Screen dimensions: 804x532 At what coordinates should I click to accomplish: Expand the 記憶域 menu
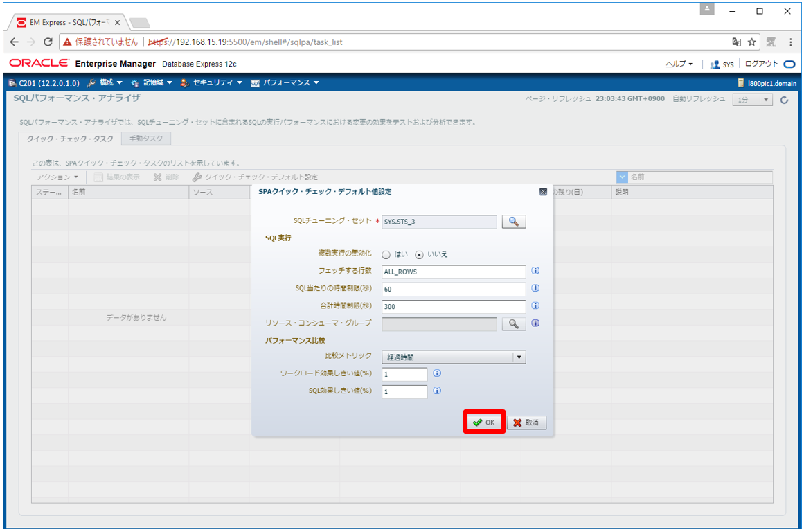click(152, 82)
